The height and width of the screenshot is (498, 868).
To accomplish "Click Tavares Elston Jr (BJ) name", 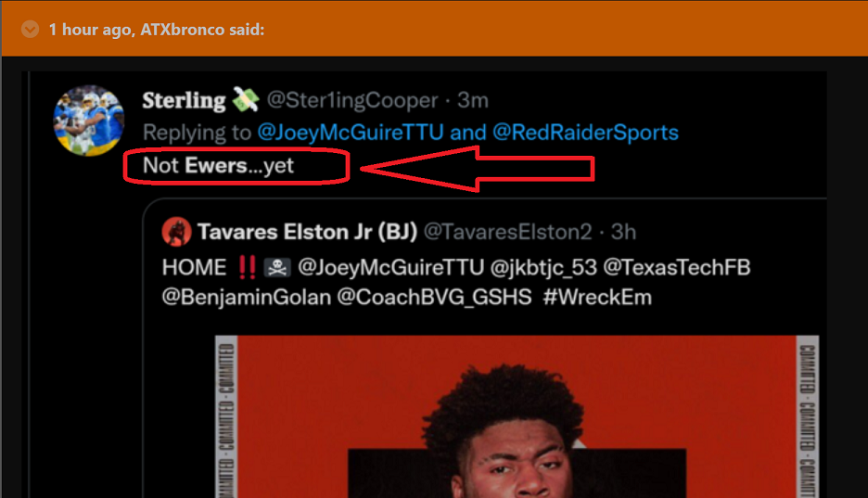I will point(307,232).
